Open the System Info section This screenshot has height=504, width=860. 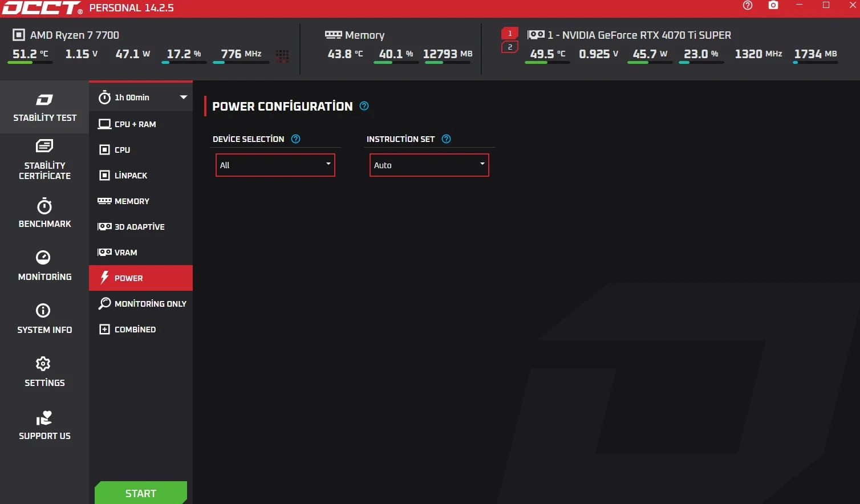(x=44, y=319)
